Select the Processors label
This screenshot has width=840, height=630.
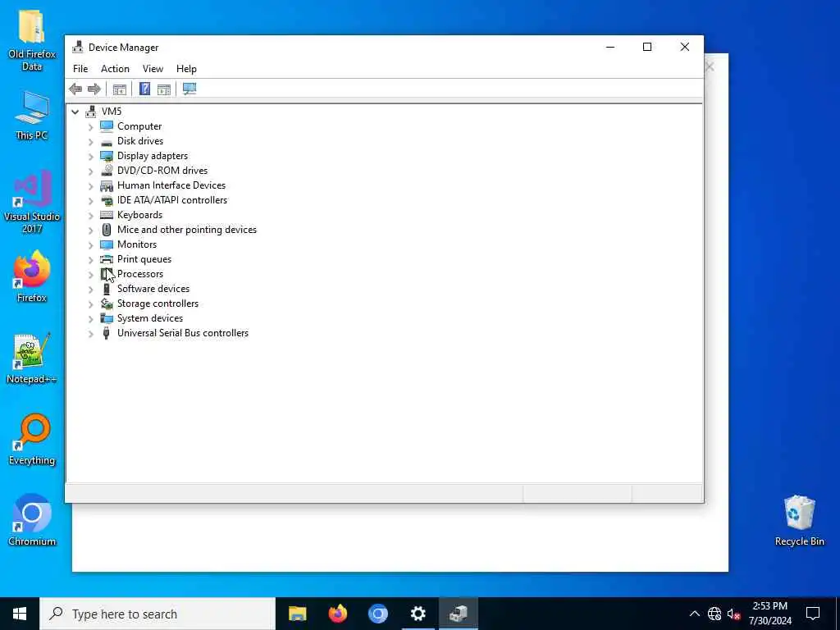[140, 274]
